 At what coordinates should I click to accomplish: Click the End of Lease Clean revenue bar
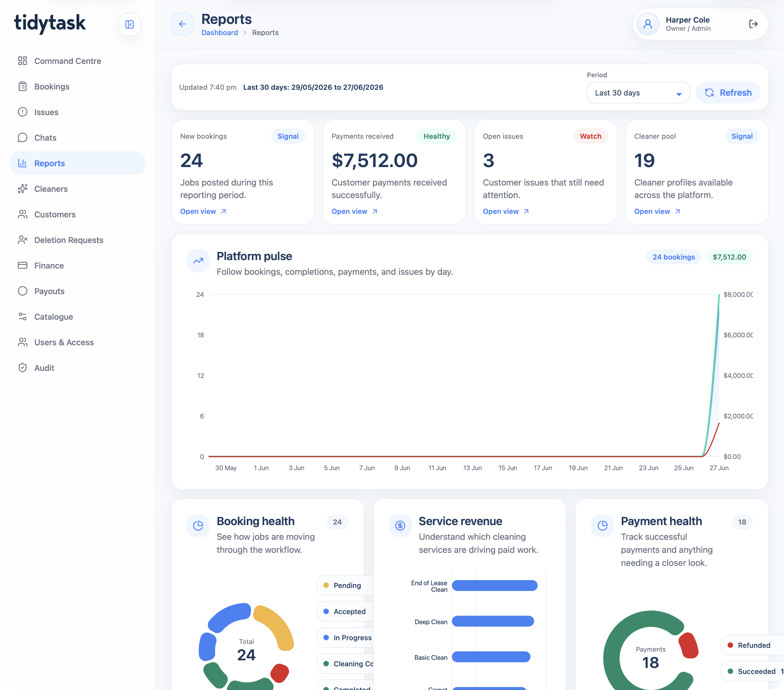pyautogui.click(x=494, y=585)
